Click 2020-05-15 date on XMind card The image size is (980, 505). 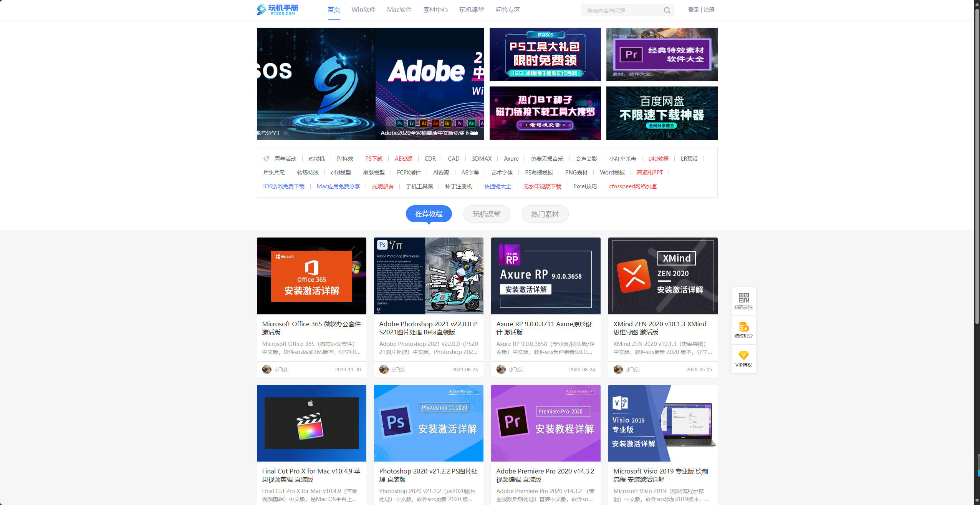(x=699, y=369)
